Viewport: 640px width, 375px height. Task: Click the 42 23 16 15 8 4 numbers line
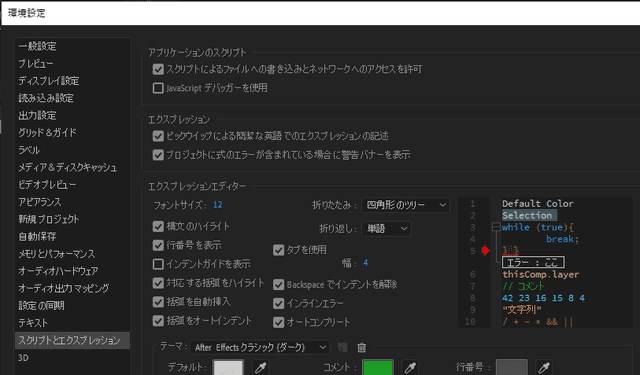click(543, 298)
